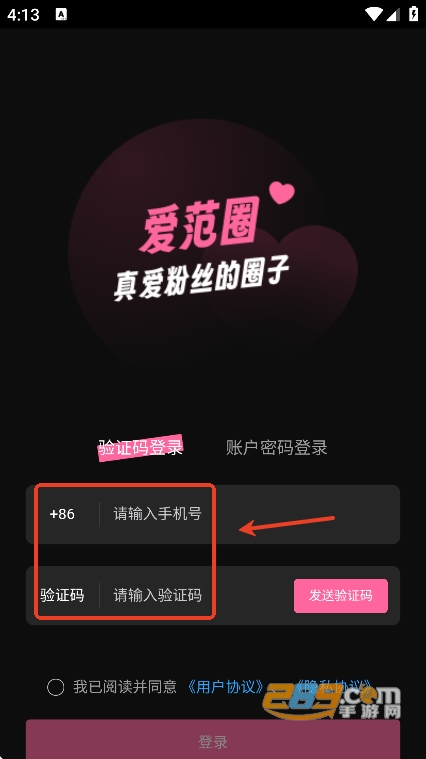Image resolution: width=426 pixels, height=759 pixels.
Task: Tap the small pink heart icon
Action: (x=282, y=193)
